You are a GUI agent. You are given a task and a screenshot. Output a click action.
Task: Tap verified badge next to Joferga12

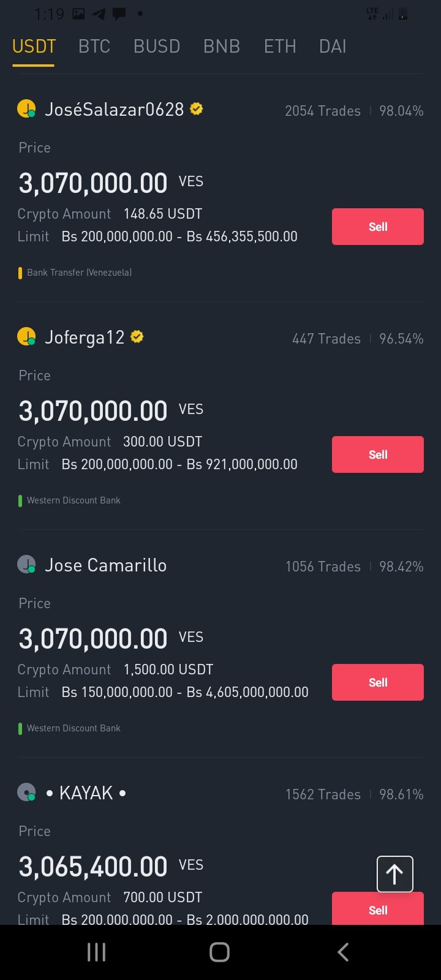pos(137,337)
